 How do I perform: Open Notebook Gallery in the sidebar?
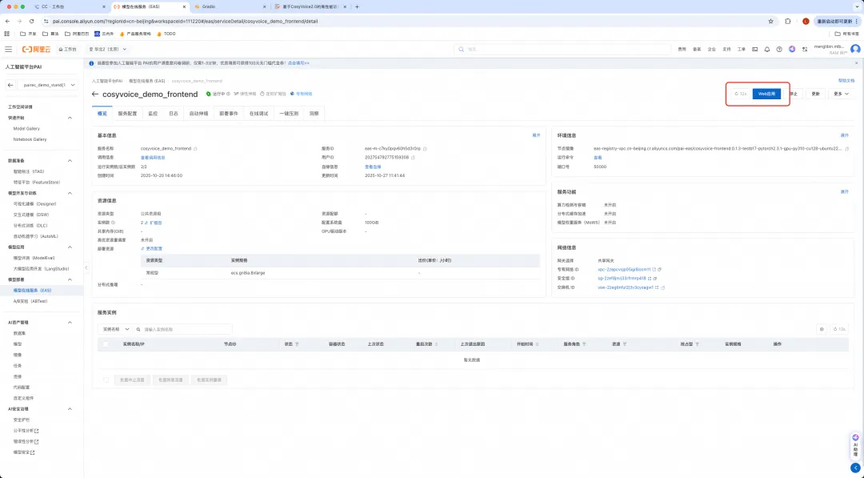(x=30, y=139)
